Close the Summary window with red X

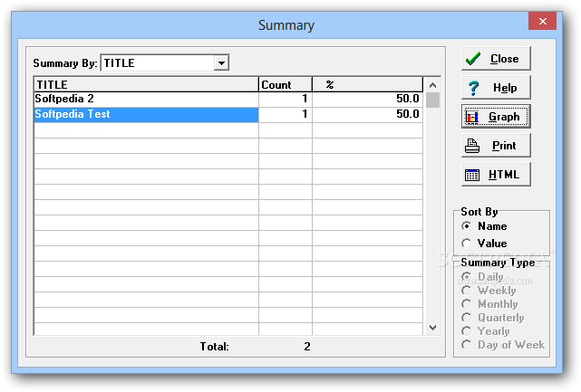(x=542, y=21)
